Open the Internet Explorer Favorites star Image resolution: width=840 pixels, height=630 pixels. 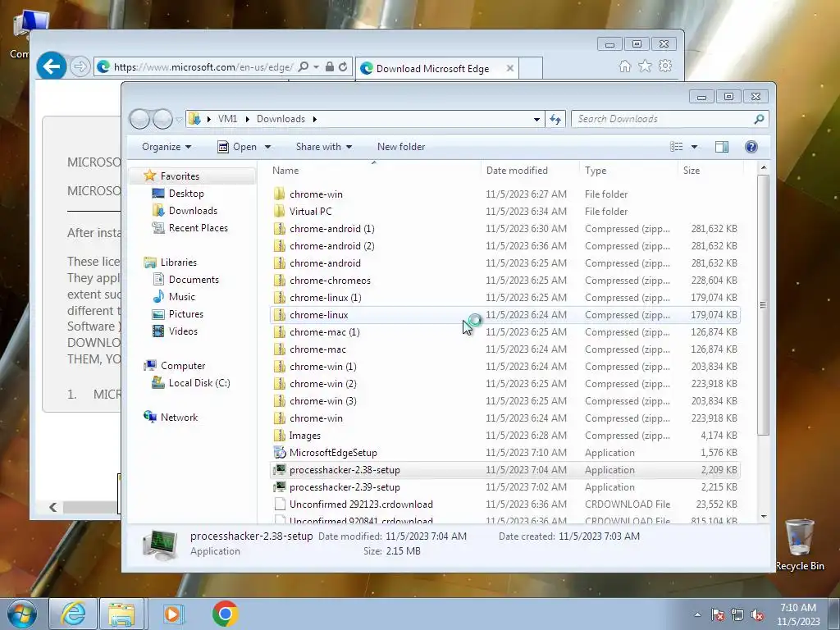(x=645, y=66)
